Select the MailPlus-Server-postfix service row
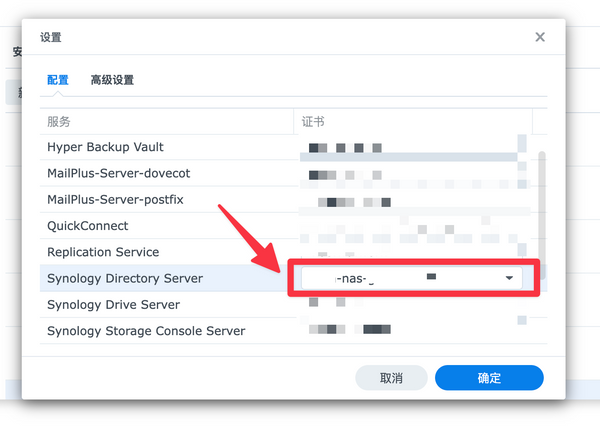 [116, 200]
